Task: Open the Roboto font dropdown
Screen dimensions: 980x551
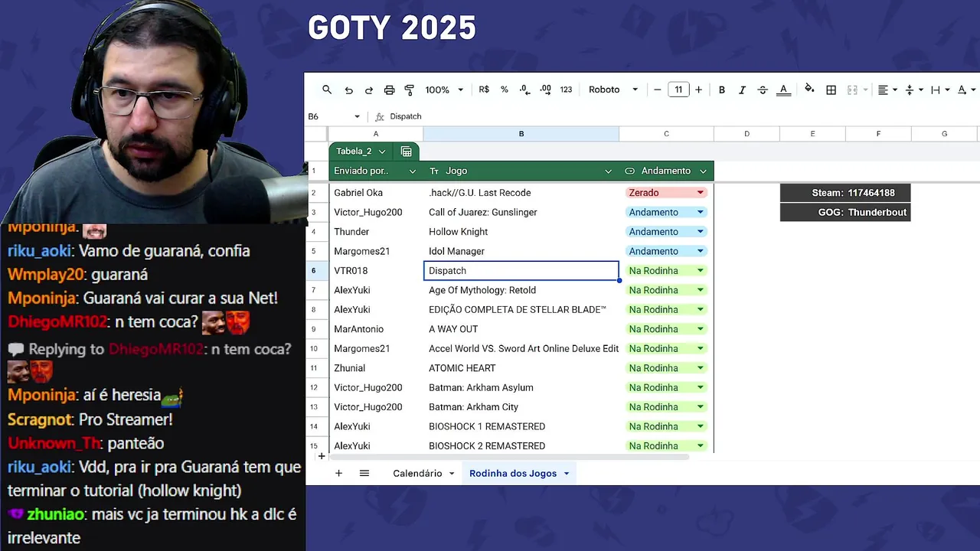Action: 612,90
